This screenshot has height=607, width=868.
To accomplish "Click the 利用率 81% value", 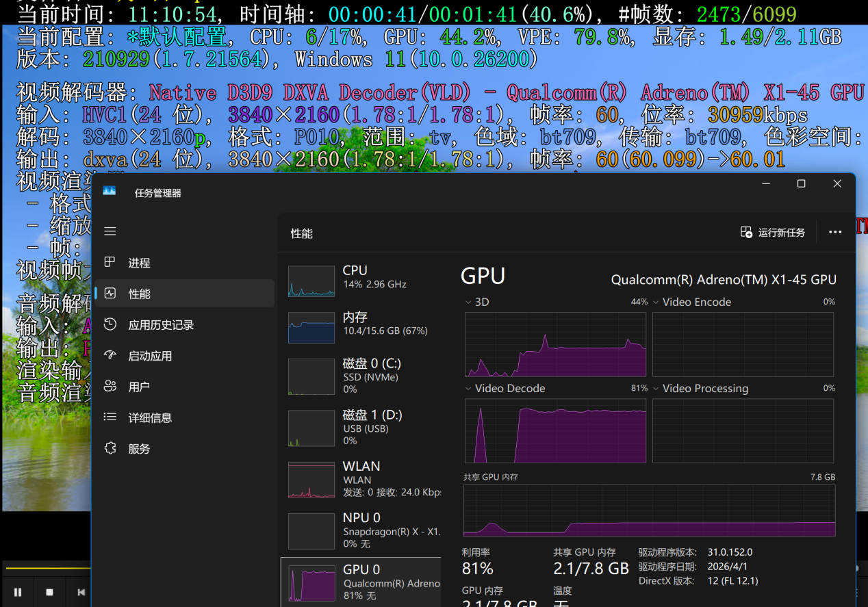I will point(478,569).
